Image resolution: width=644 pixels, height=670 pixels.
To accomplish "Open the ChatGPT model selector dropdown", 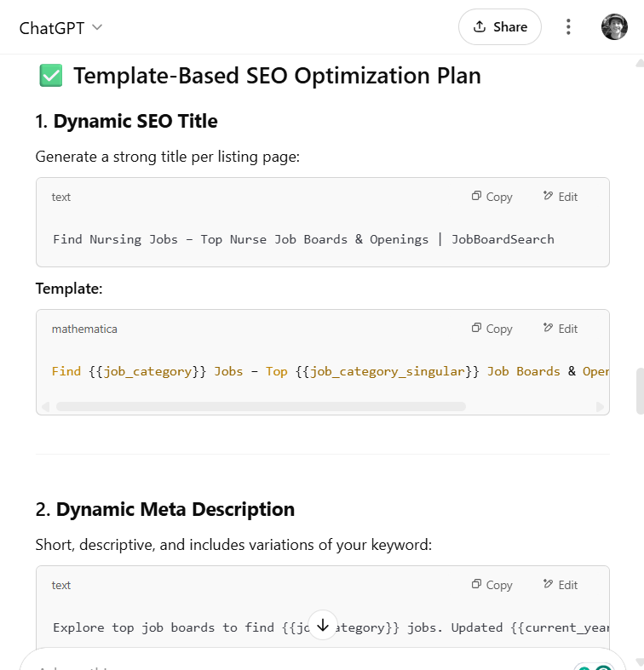I will (x=60, y=27).
